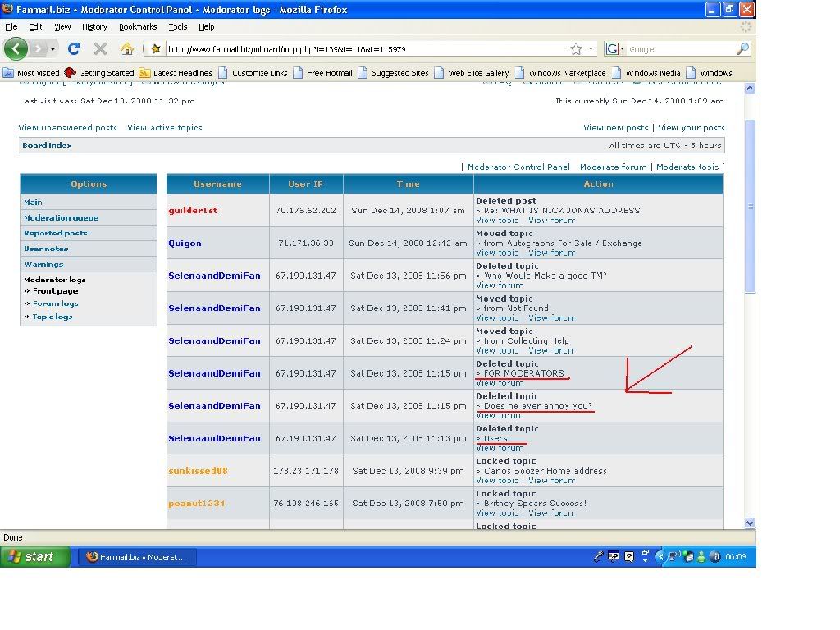Click View your posts link

tap(691, 127)
